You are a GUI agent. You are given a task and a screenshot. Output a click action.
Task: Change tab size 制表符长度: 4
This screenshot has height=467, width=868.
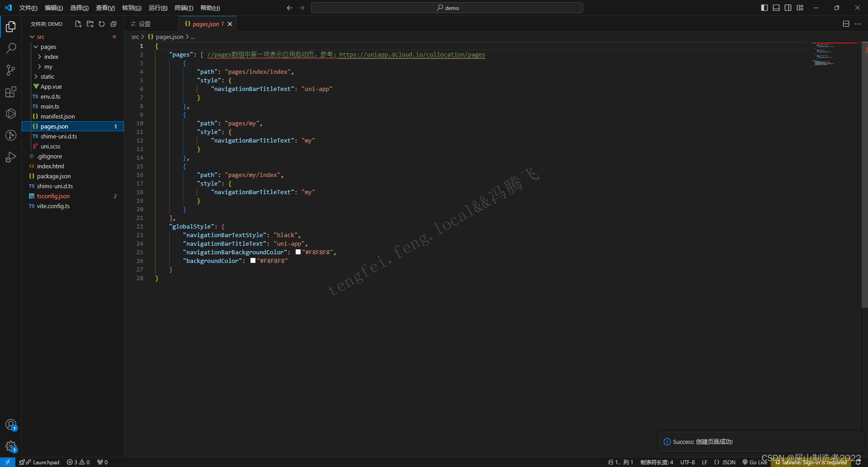656,462
